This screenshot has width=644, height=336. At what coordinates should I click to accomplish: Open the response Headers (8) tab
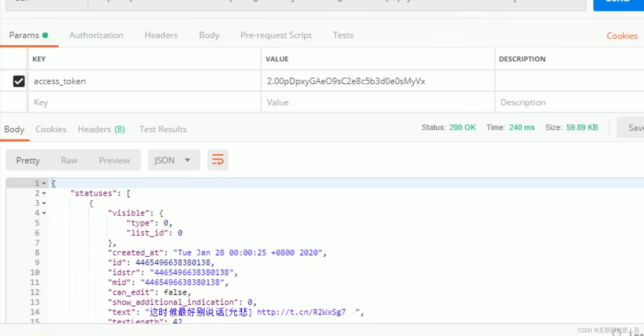[101, 129]
